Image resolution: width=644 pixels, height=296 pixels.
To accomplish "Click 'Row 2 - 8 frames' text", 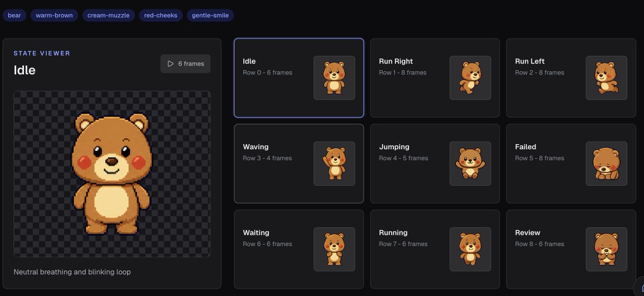I will [x=539, y=72].
